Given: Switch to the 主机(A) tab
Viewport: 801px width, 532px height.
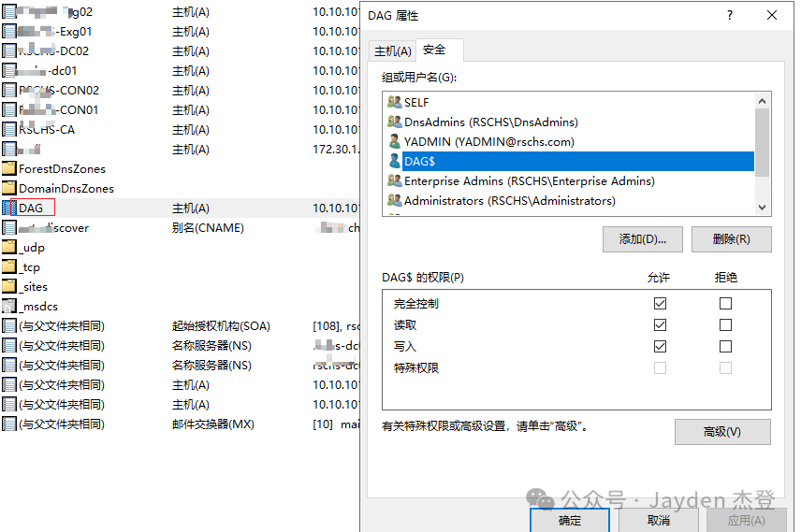Looking at the screenshot, I should (392, 51).
